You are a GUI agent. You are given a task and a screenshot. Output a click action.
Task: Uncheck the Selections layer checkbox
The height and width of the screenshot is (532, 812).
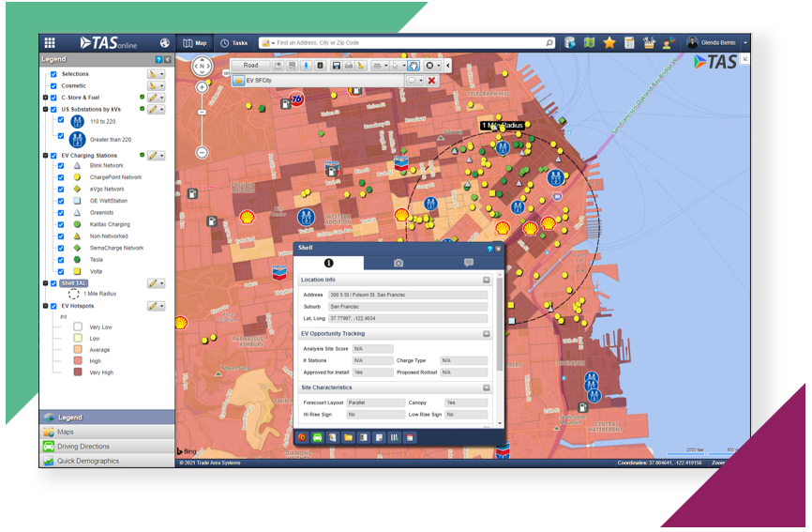(53, 74)
